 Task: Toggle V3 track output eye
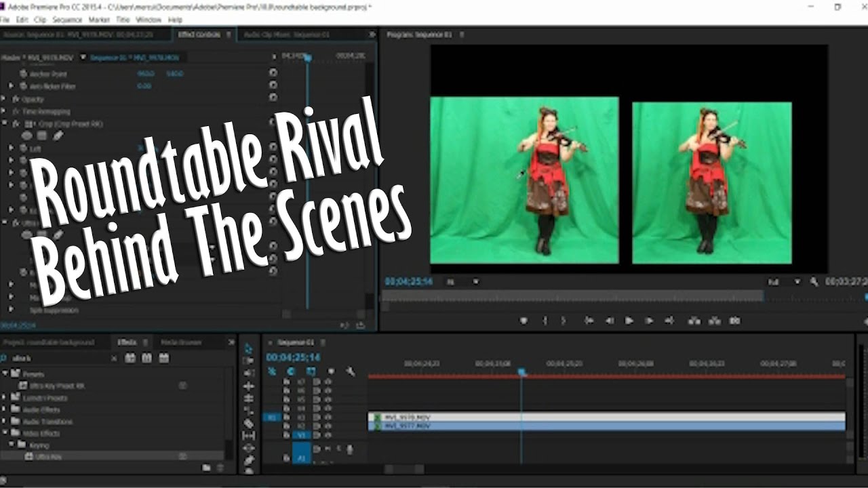pos(328,418)
